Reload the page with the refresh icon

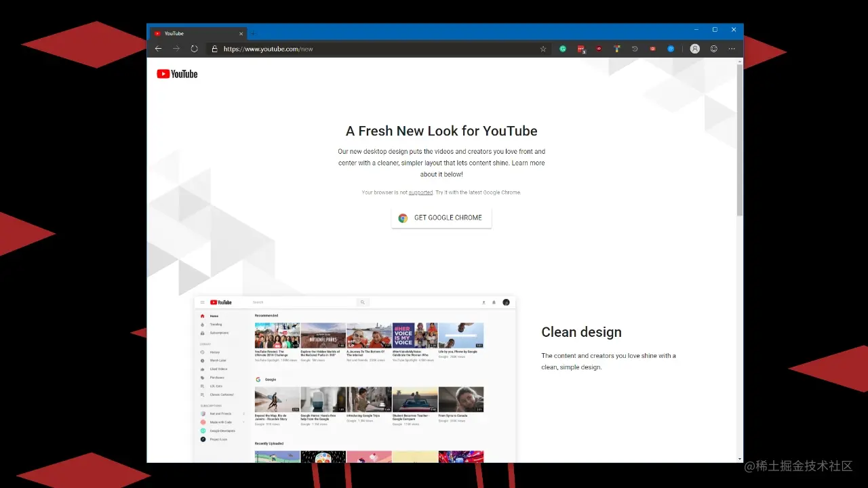click(x=194, y=49)
